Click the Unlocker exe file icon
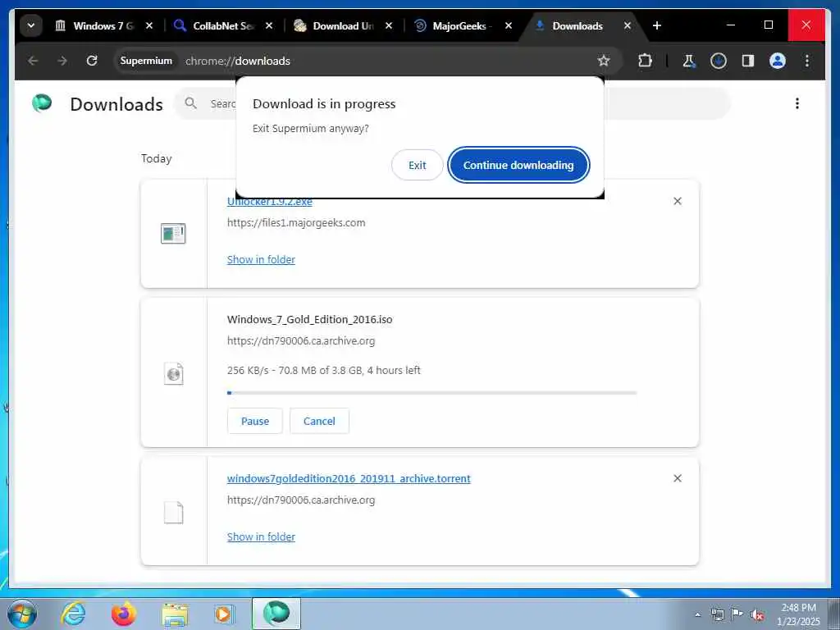The width and height of the screenshot is (840, 630). coord(173,234)
